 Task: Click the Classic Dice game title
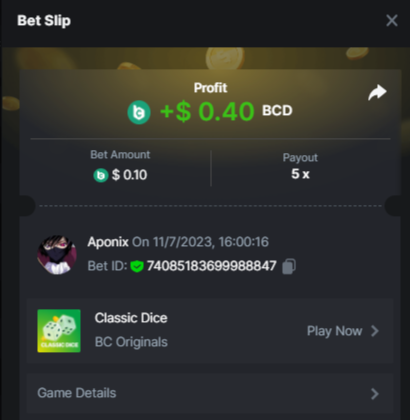(x=131, y=318)
